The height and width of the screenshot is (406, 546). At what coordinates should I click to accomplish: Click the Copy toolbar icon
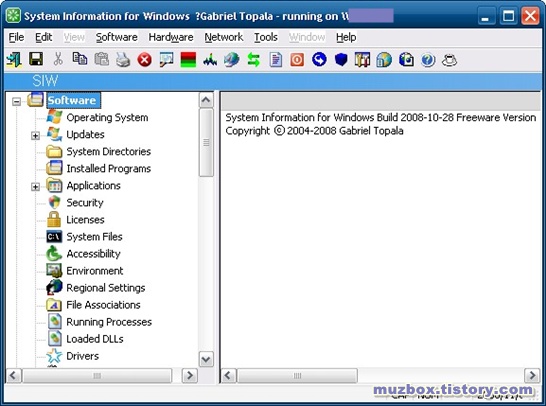[80, 59]
